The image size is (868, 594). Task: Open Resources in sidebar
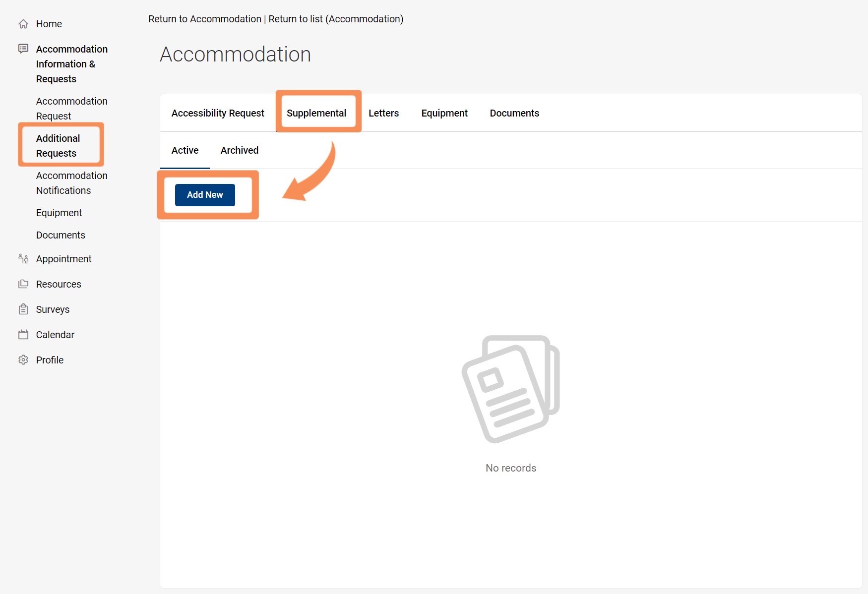(59, 284)
